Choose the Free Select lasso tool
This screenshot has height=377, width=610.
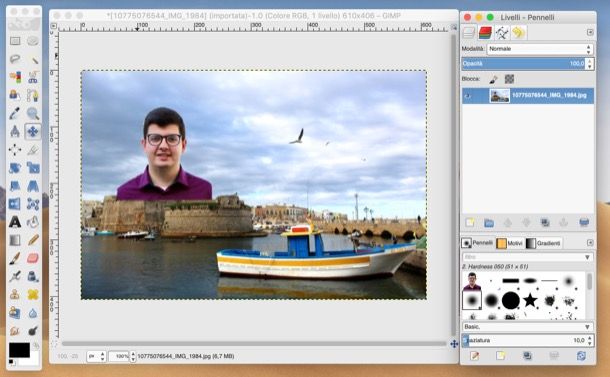pyautogui.click(x=15, y=59)
